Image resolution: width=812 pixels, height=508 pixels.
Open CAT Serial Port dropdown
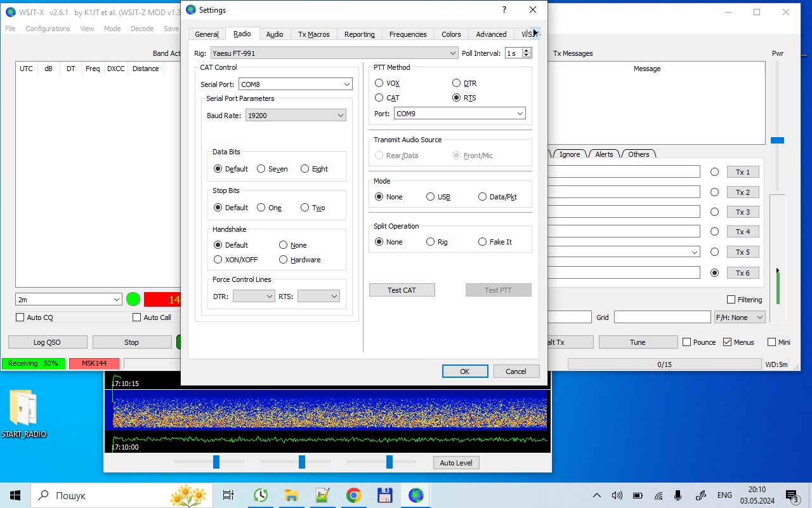(x=295, y=84)
